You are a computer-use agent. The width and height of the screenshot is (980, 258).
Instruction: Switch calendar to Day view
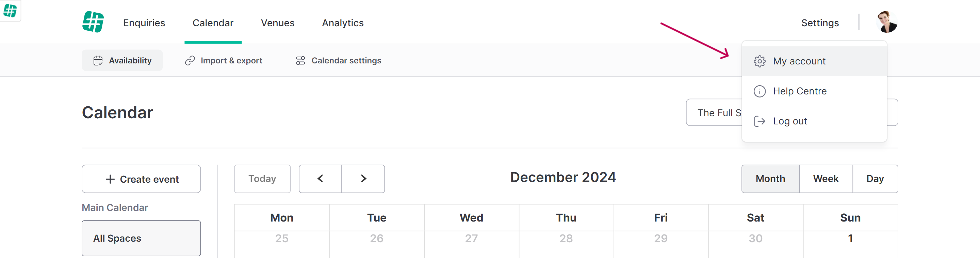click(x=875, y=179)
